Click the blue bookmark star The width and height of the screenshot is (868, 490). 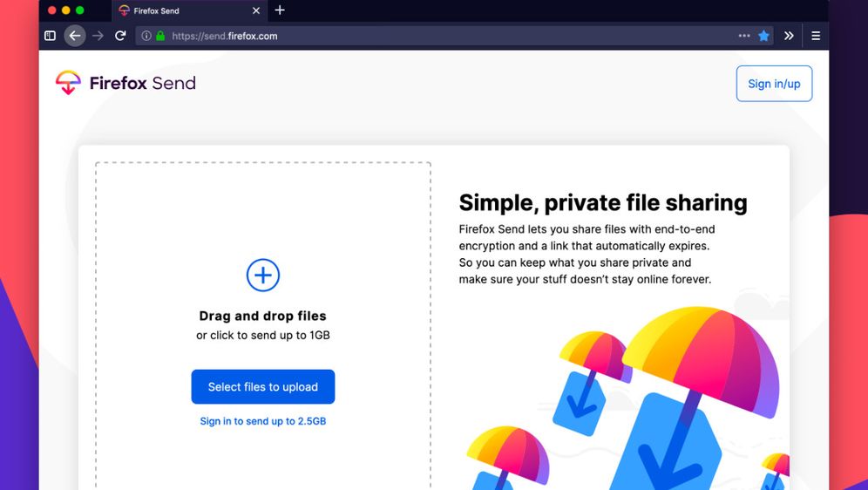coord(764,36)
